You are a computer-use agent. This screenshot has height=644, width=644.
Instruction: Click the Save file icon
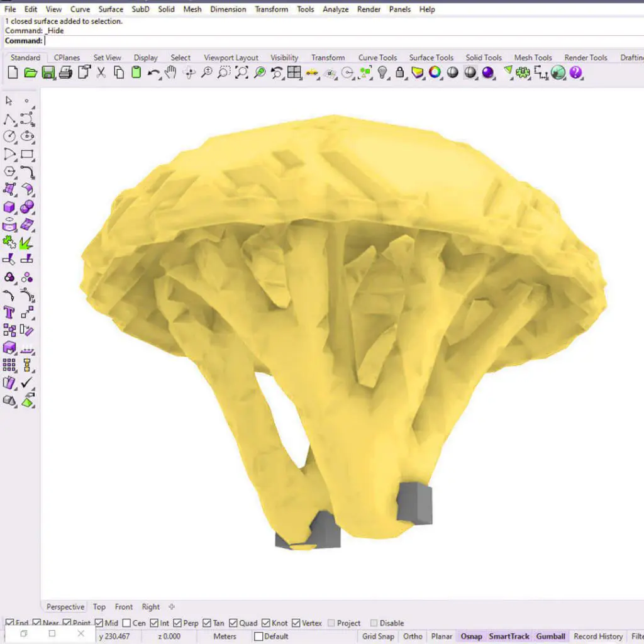point(48,73)
